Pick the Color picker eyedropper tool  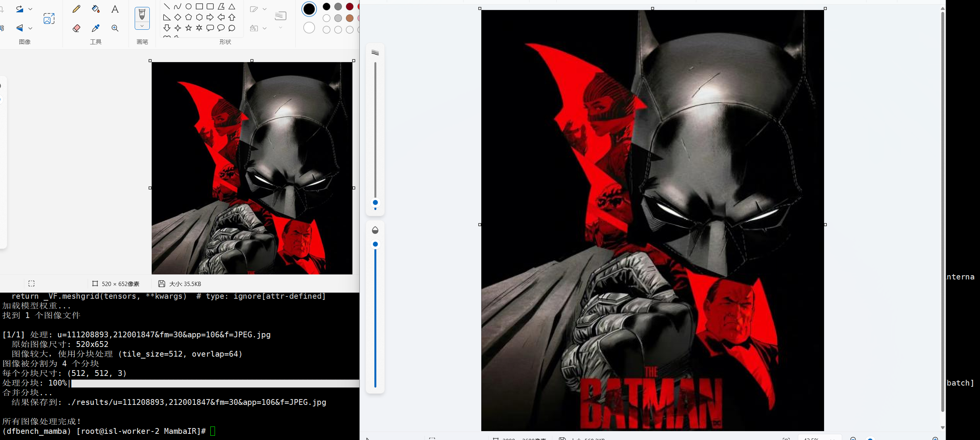(95, 28)
